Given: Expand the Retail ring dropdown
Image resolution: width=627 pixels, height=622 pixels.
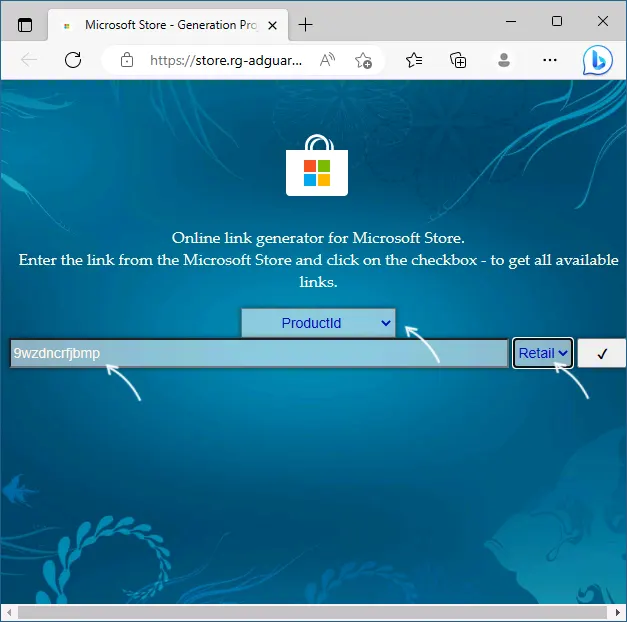Looking at the screenshot, I should coord(543,353).
